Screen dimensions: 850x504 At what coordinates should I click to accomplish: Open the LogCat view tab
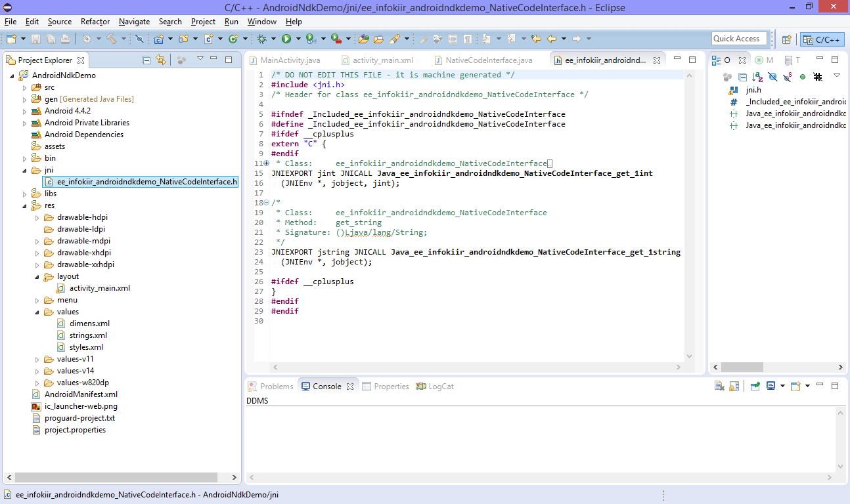(x=440, y=387)
